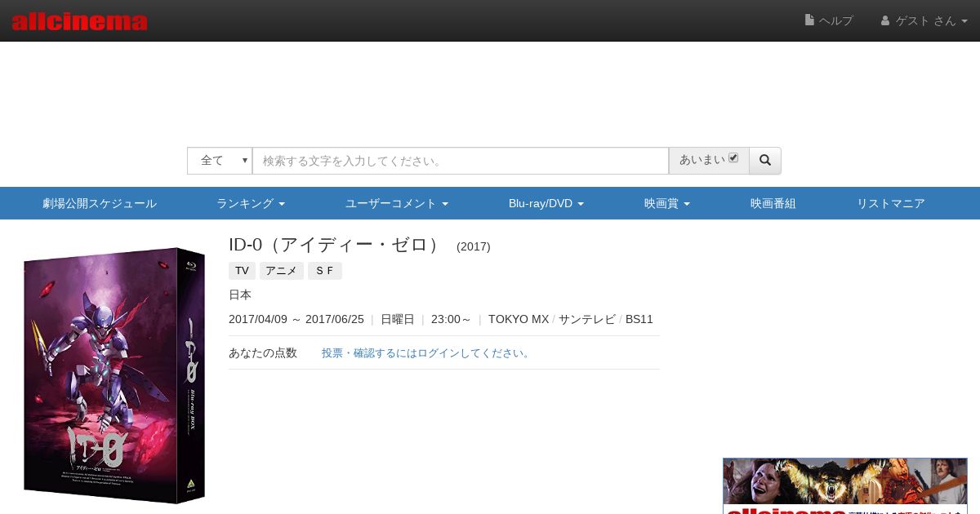Toggle the あいまい fuzzy search checkbox
The height and width of the screenshot is (514, 980).
tap(733, 158)
